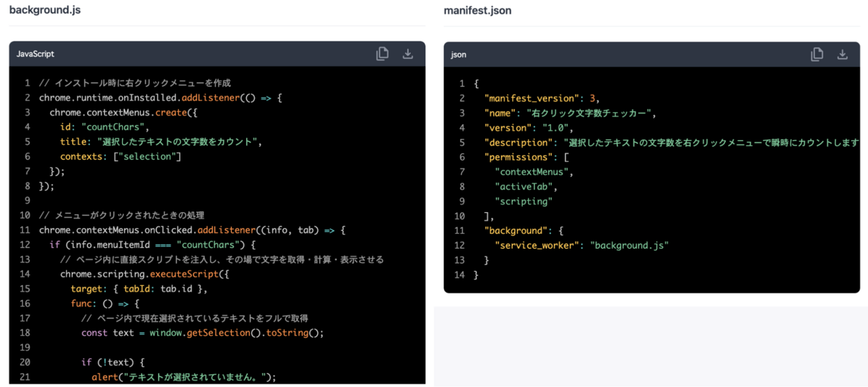This screenshot has width=868, height=387.
Task: Copy the JavaScript code block
Action: [x=382, y=54]
